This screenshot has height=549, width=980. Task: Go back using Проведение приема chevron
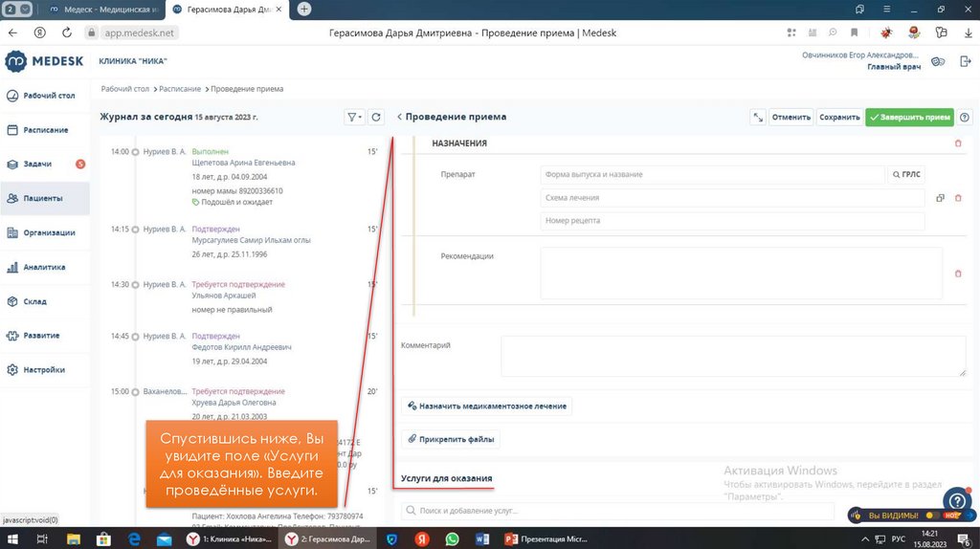399,117
